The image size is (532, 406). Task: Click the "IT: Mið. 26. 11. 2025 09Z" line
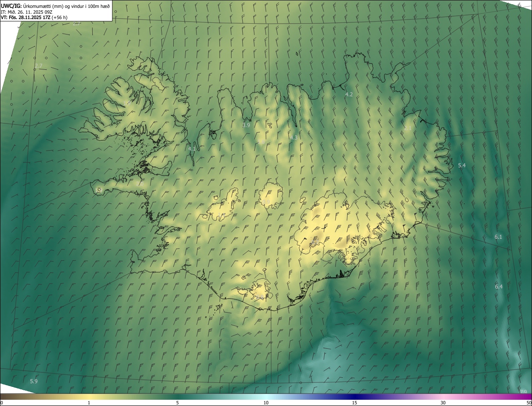coord(27,12)
